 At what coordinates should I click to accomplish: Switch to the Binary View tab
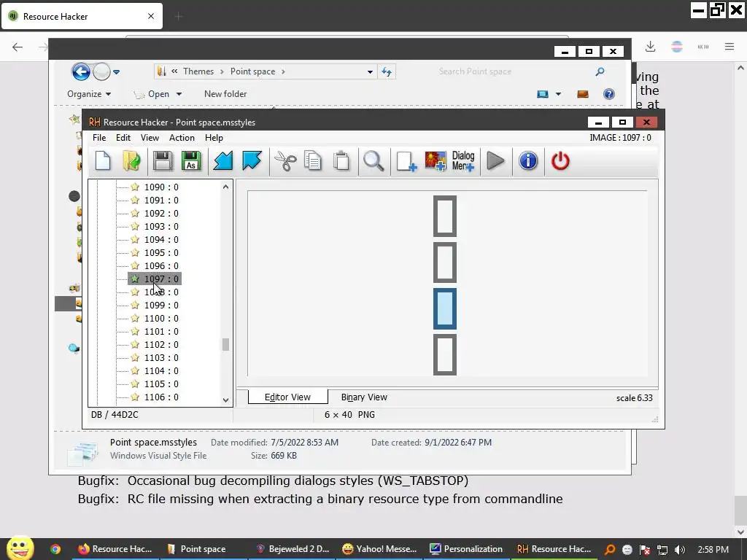pos(364,397)
